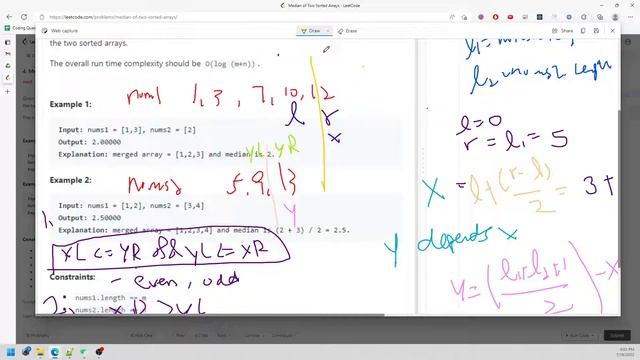Click the Problems button on LeetCode bottom bar

(x=38, y=335)
